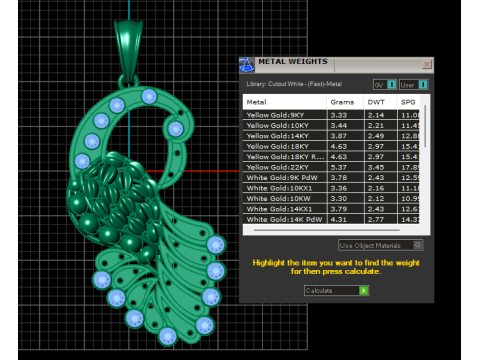Image resolution: width=480 pixels, height=360 pixels.
Task: Click the 3.30 grams cell
Action: 345,198
